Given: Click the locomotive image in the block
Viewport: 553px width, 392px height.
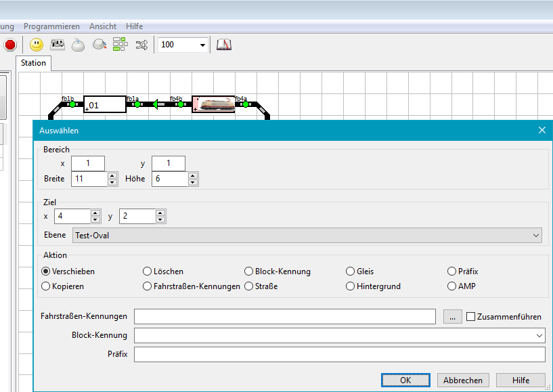Looking at the screenshot, I should pyautogui.click(x=214, y=104).
